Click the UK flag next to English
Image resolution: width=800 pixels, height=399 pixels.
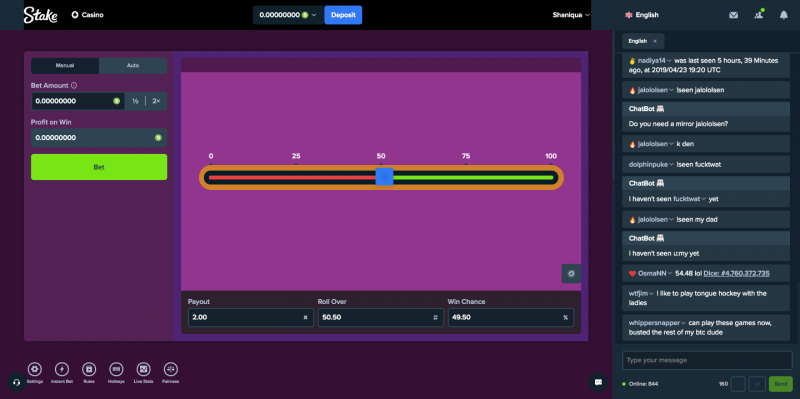629,15
